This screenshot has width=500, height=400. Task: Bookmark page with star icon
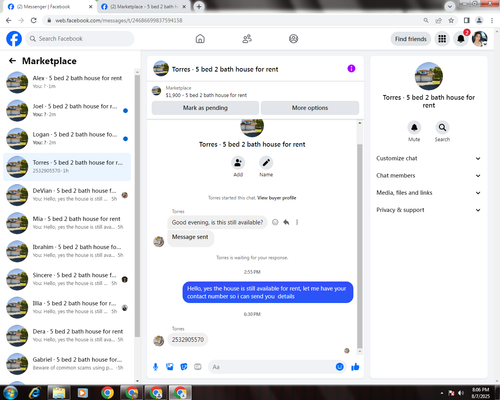(451, 20)
